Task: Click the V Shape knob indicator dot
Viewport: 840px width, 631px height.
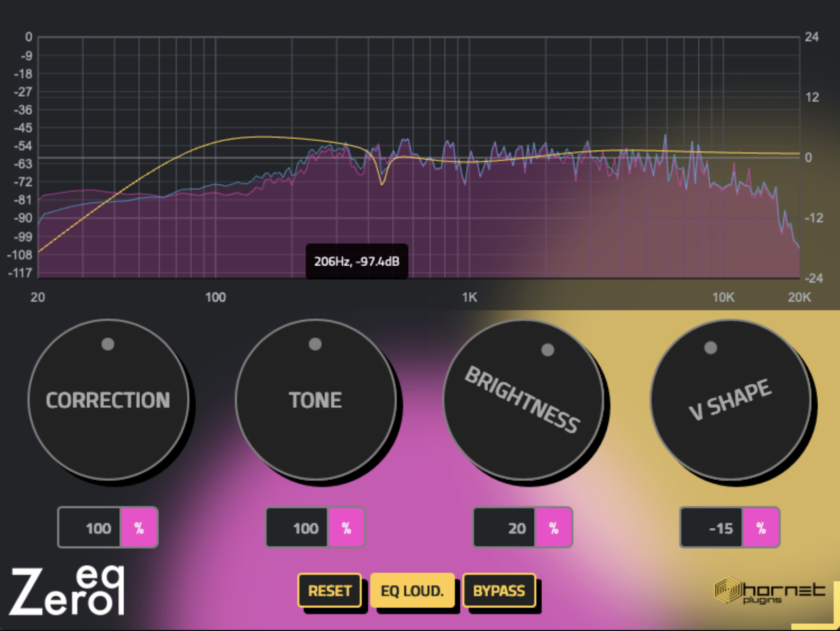Action: click(711, 347)
